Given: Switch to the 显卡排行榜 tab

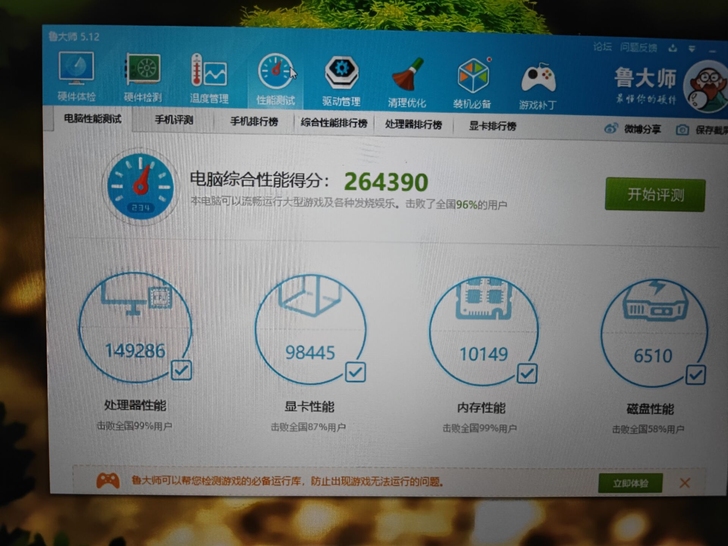Looking at the screenshot, I should pyautogui.click(x=492, y=126).
